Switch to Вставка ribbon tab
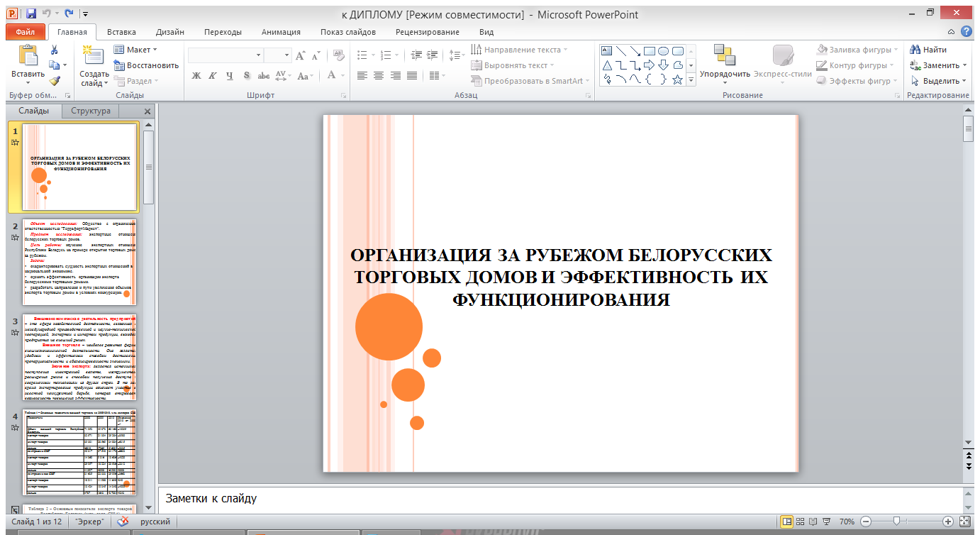Viewport: 980px width, 535px height. pos(121,32)
